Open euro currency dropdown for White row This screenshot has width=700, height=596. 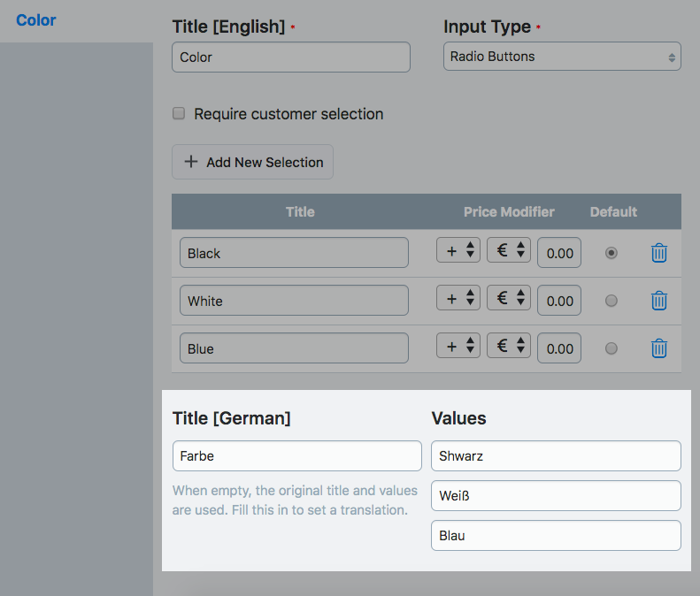point(509,299)
